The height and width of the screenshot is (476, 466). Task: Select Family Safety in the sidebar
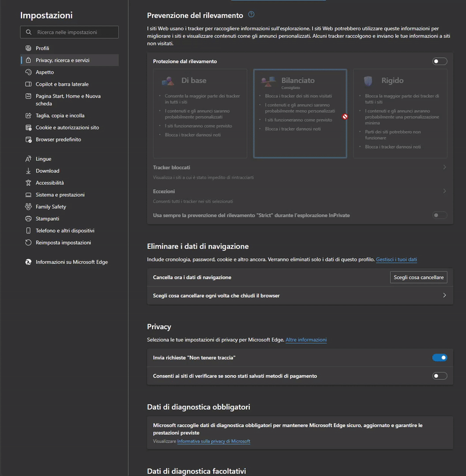pyautogui.click(x=69, y=206)
